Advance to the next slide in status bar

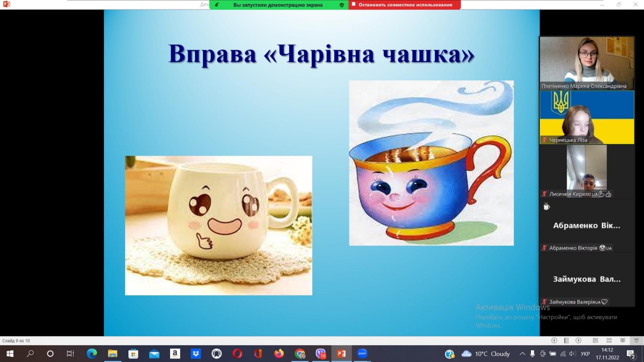578,340
